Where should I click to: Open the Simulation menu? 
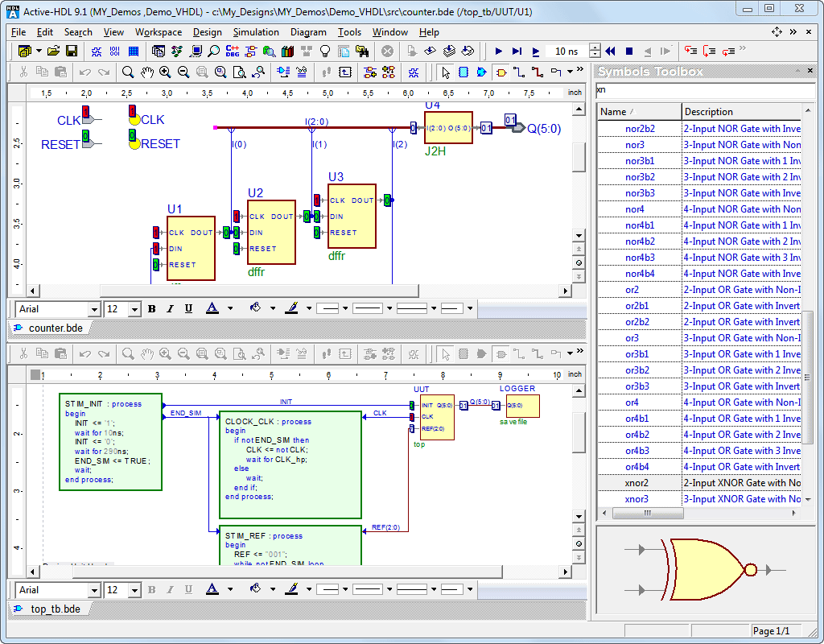(256, 32)
